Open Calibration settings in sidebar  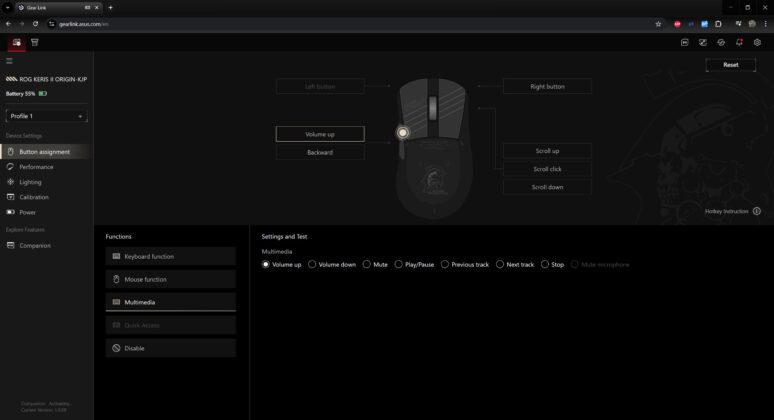[x=45, y=197]
